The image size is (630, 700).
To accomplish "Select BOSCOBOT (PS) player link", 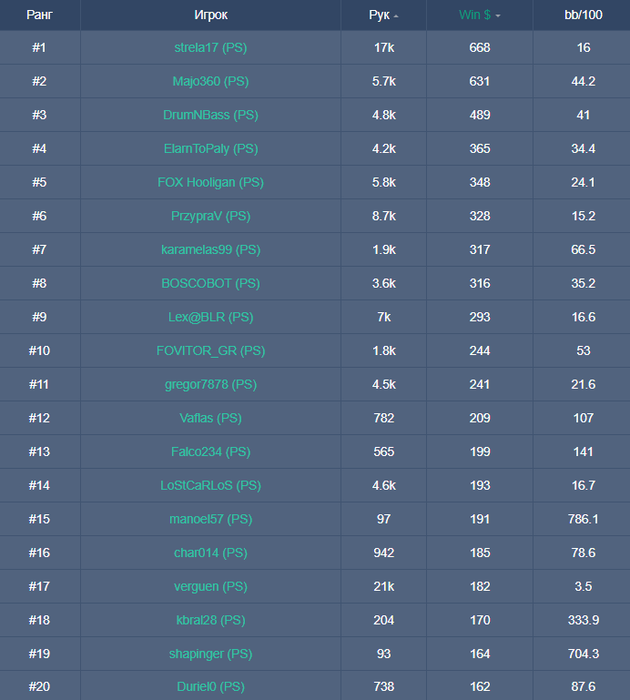I will (x=211, y=283).
